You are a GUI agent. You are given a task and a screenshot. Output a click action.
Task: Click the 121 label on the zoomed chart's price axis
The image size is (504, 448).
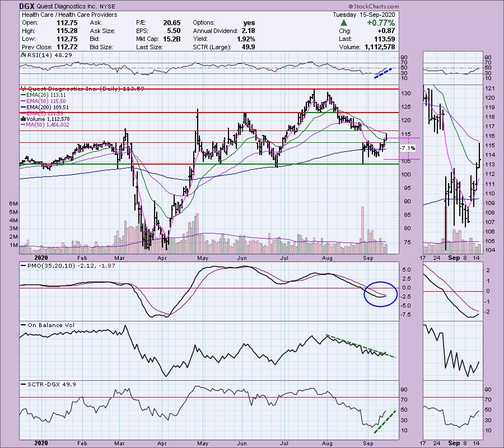click(489, 88)
